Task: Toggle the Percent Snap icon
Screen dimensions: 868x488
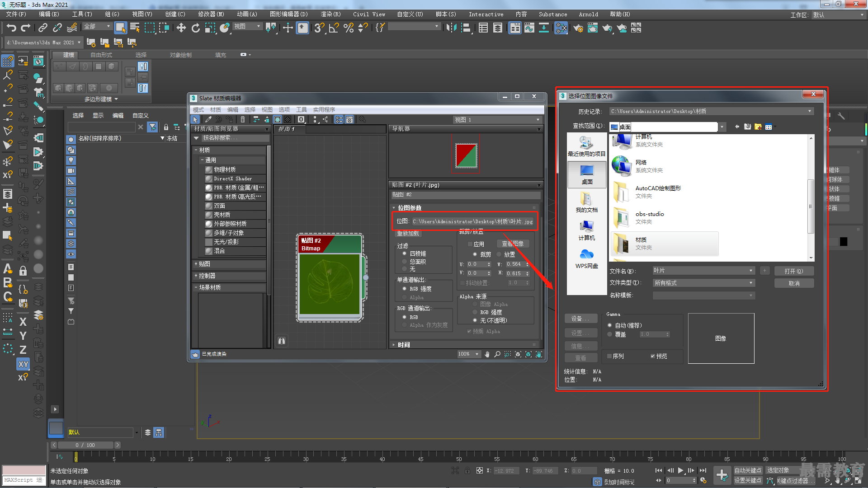Action: [348, 28]
